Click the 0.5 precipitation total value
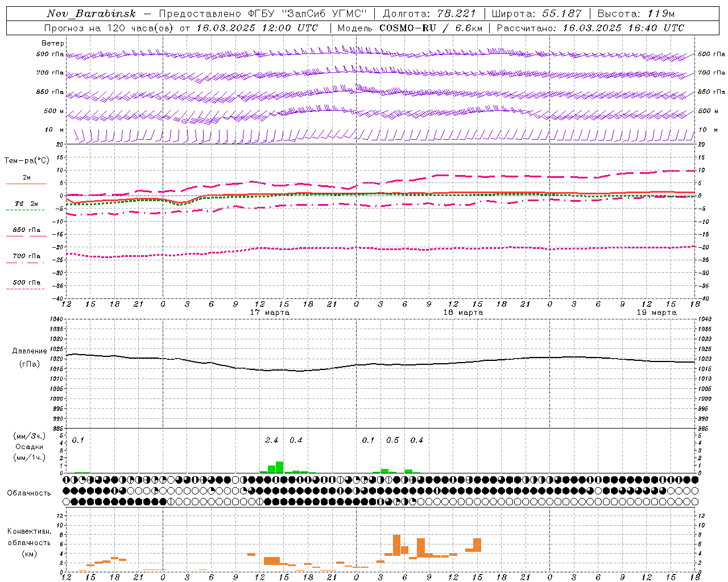Image resolution: width=728 pixels, height=582 pixels. (x=392, y=440)
